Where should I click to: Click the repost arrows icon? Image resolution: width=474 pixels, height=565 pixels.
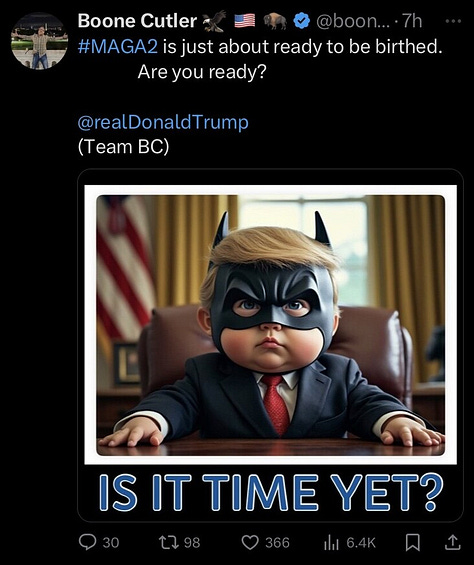[x=169, y=542]
